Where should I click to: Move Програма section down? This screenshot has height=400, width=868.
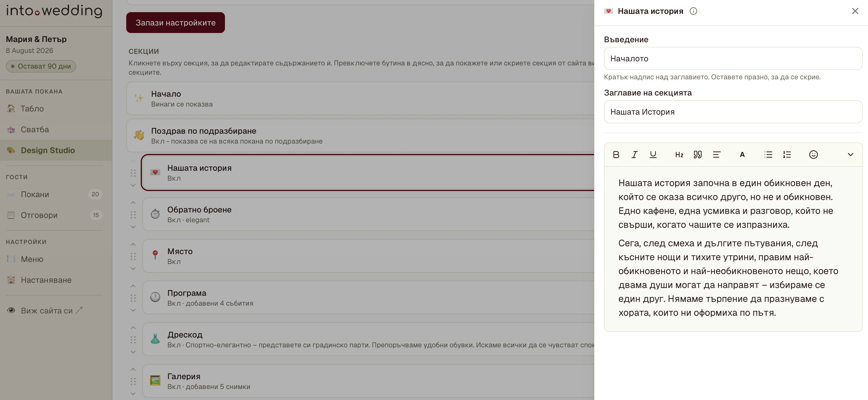click(133, 310)
